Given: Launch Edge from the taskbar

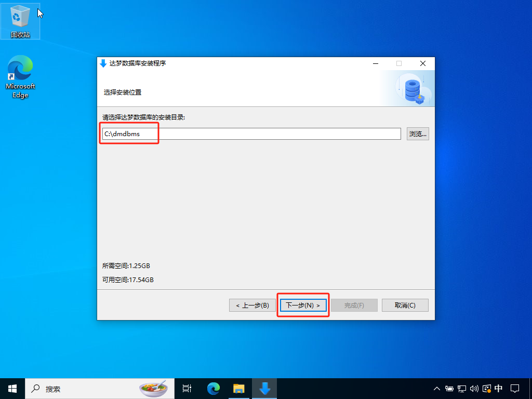Looking at the screenshot, I should point(213,389).
